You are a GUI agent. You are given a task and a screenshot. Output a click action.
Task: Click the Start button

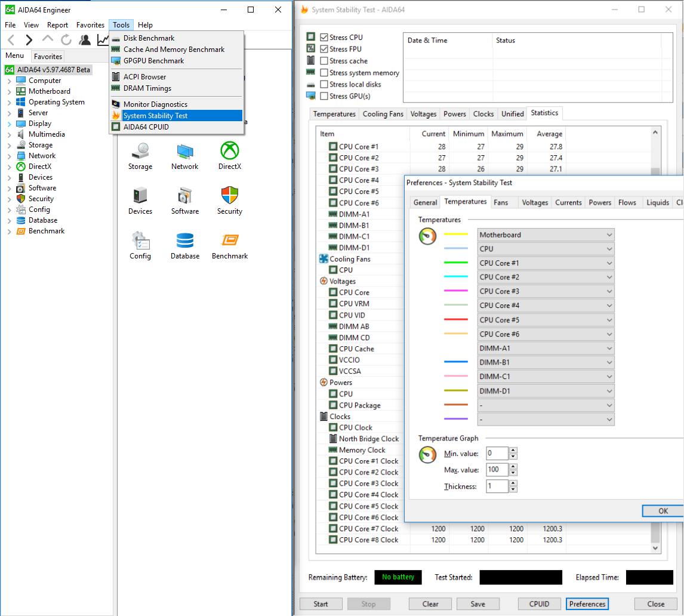[321, 604]
